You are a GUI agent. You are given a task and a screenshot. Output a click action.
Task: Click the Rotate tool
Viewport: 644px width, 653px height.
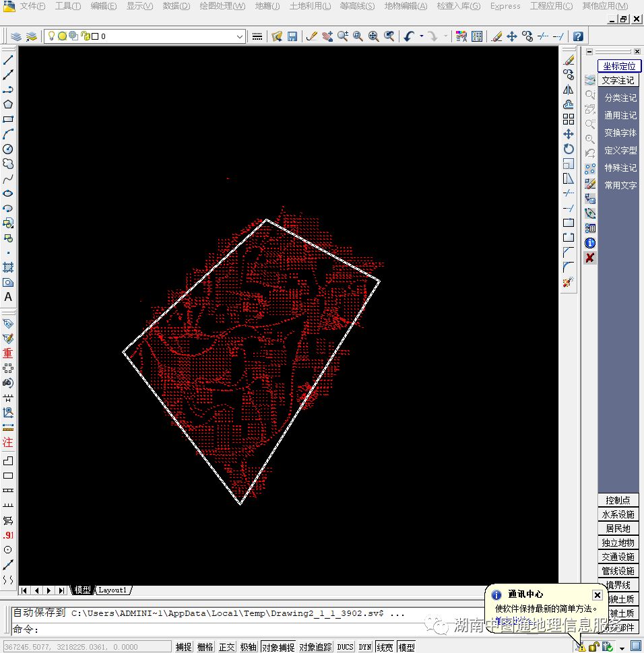pos(569,149)
